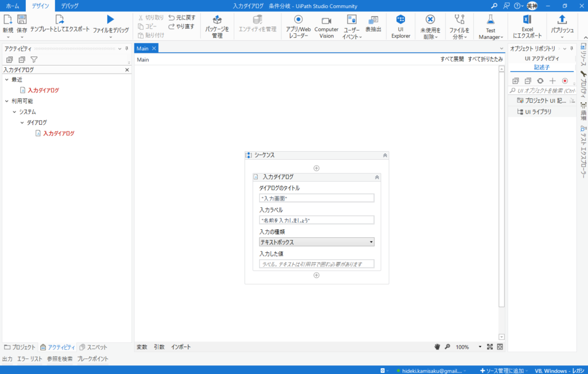
Task: Open Computer Vision tool
Action: pyautogui.click(x=326, y=26)
